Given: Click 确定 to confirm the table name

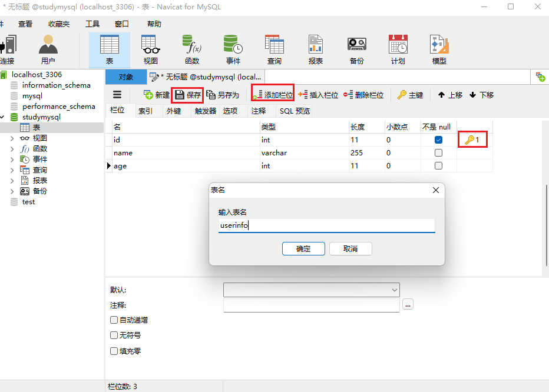Looking at the screenshot, I should point(303,249).
